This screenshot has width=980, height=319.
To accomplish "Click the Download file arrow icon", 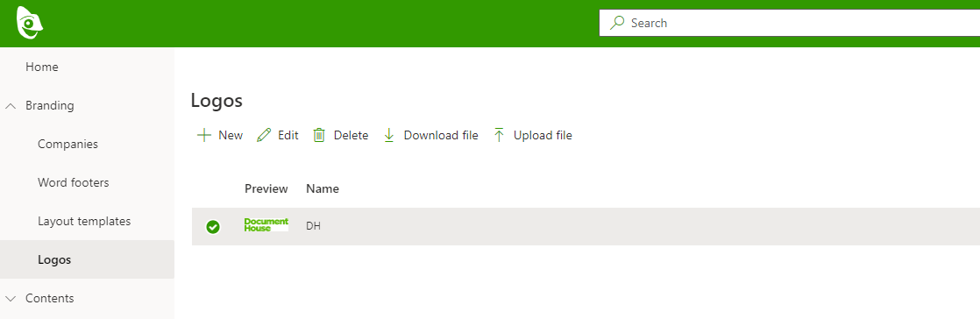I will 388,136.
